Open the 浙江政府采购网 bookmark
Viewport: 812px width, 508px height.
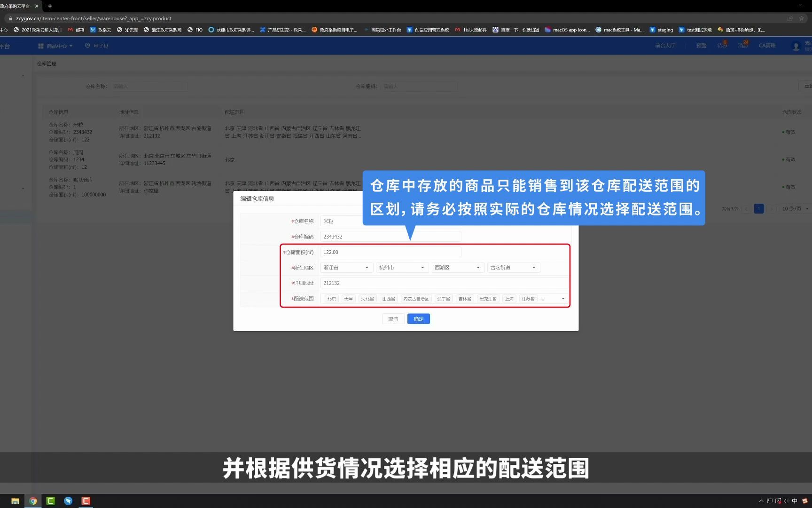tap(163, 30)
